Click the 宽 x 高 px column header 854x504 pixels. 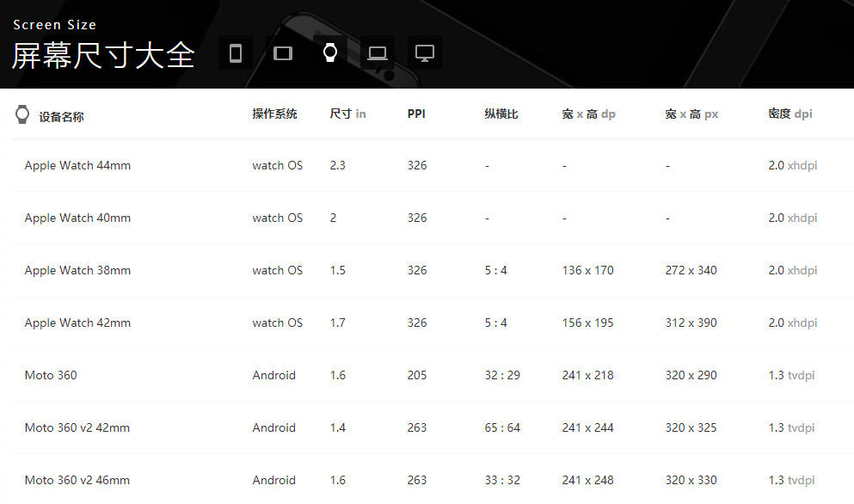[691, 114]
